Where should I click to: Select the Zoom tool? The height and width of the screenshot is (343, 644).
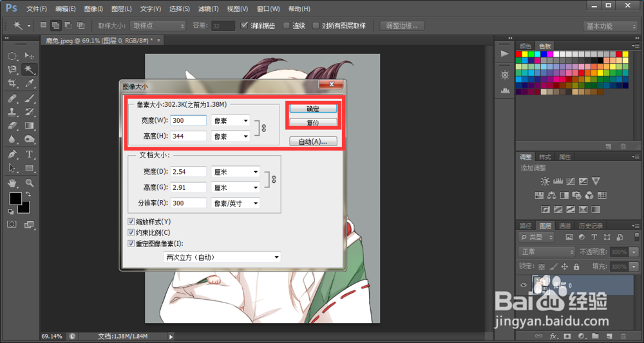[x=29, y=183]
